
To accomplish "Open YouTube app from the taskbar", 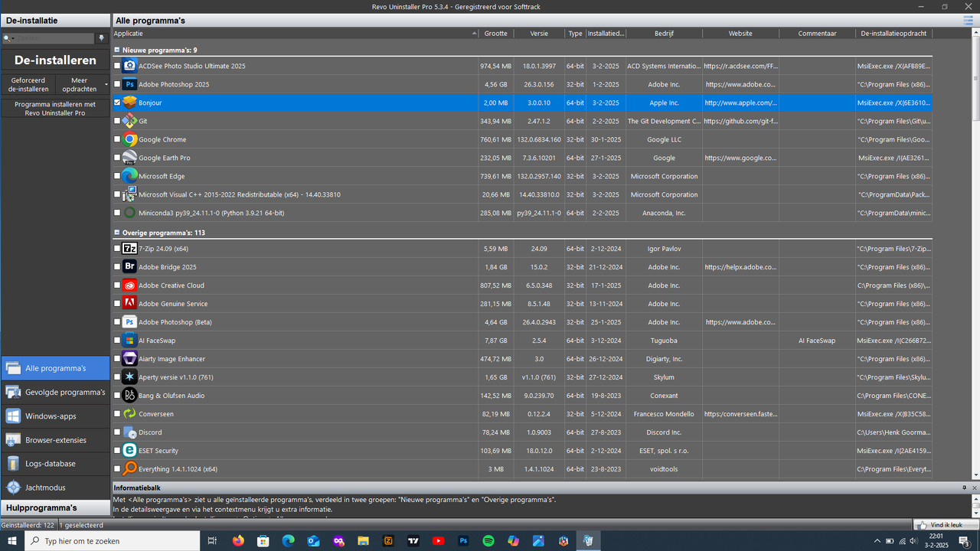I will click(x=438, y=541).
